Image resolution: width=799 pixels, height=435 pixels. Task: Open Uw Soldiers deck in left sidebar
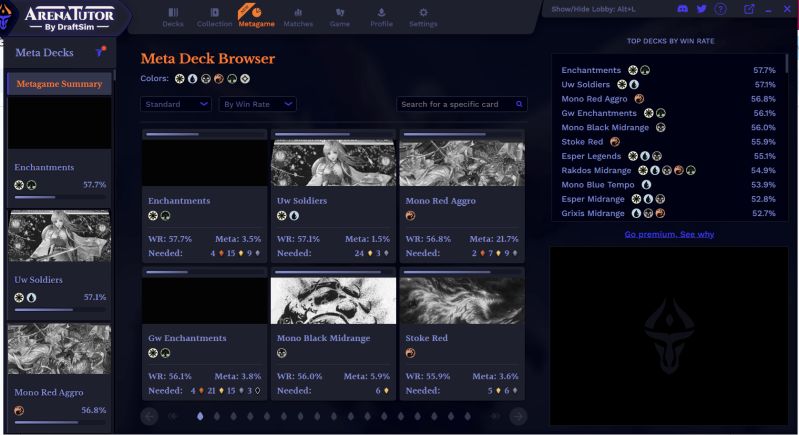point(59,263)
